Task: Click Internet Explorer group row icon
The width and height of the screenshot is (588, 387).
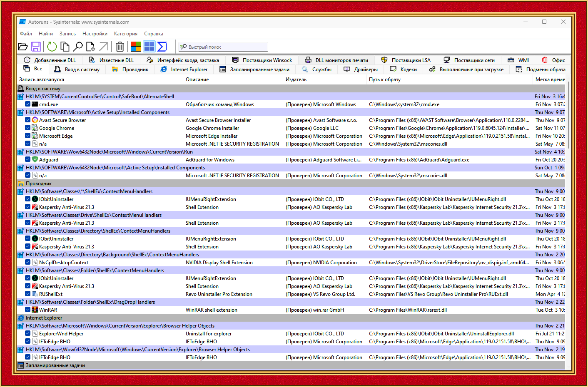Action: [21, 318]
